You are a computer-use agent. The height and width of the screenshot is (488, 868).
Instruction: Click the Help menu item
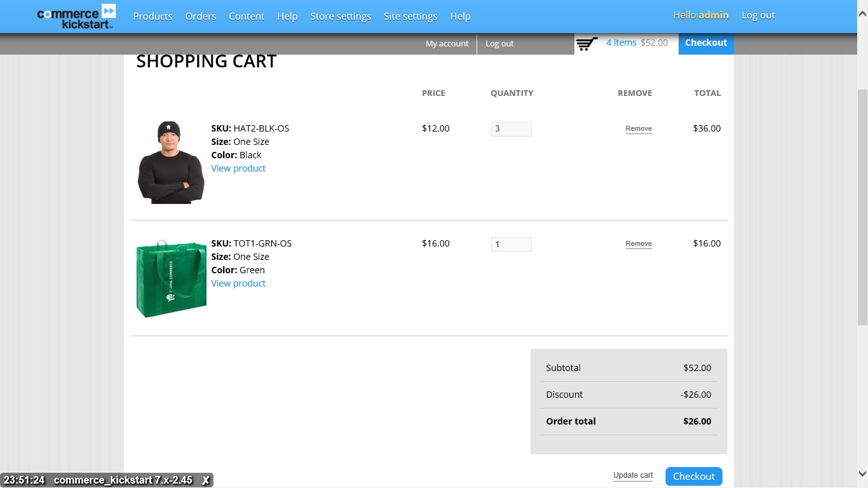(287, 16)
